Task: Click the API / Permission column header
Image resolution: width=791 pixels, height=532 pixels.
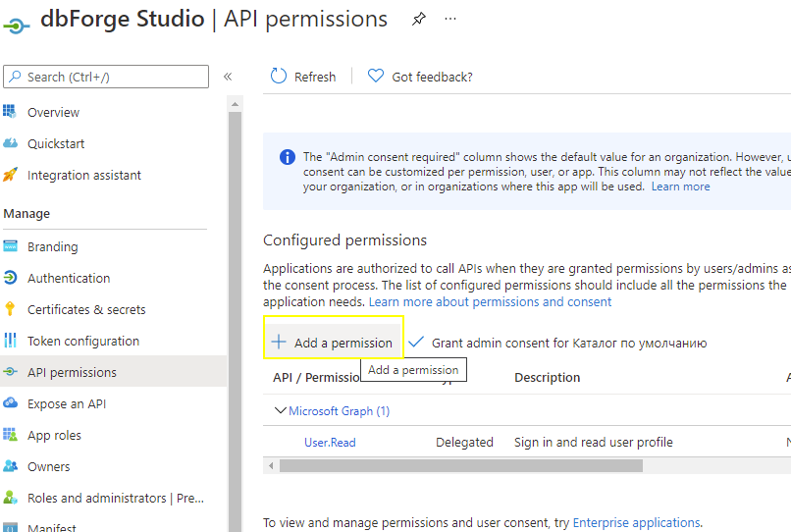Action: pos(316,378)
